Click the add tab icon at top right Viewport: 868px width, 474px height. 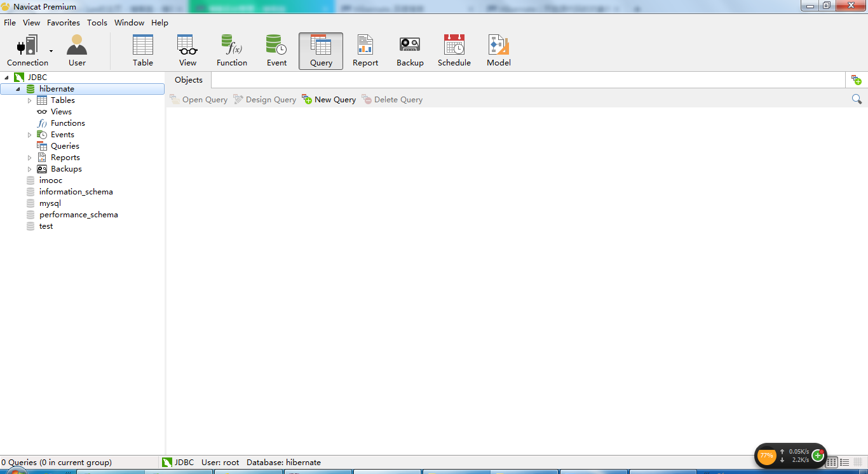[x=857, y=80]
